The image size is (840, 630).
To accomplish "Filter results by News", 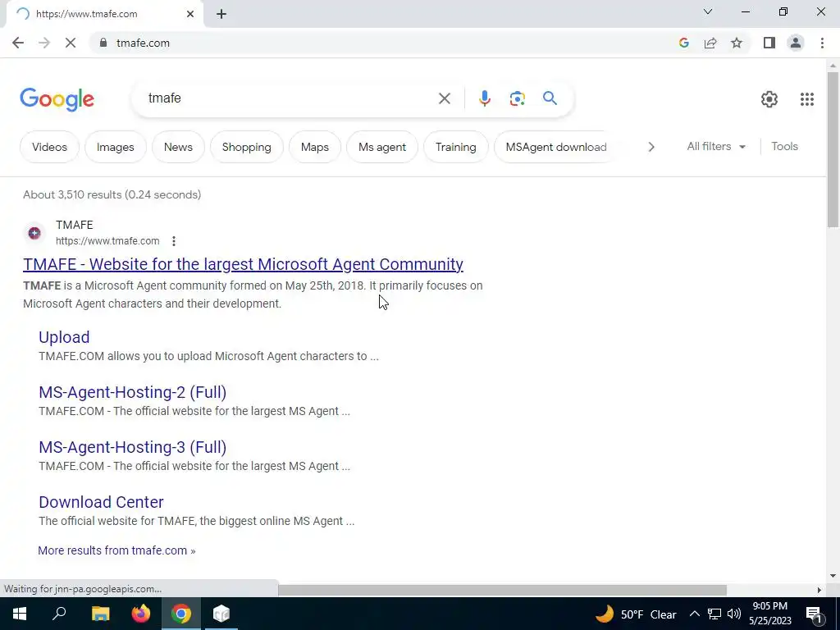I will tap(178, 147).
